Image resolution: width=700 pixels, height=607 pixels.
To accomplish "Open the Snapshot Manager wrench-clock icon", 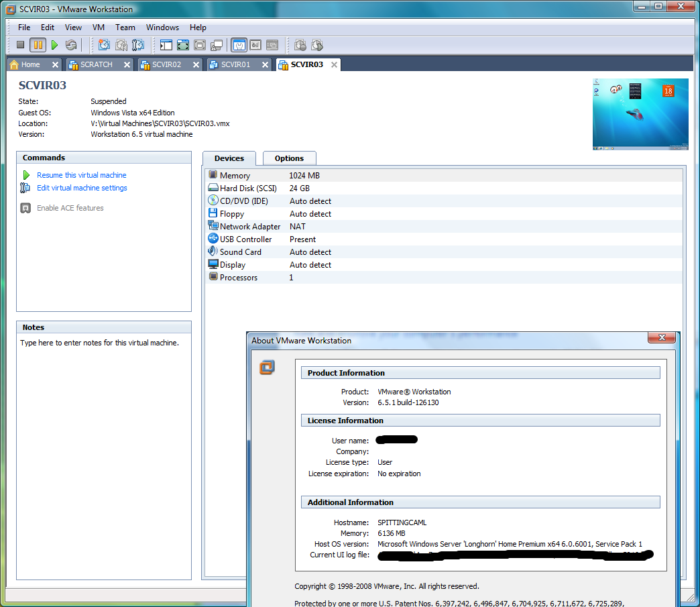I will [x=138, y=45].
